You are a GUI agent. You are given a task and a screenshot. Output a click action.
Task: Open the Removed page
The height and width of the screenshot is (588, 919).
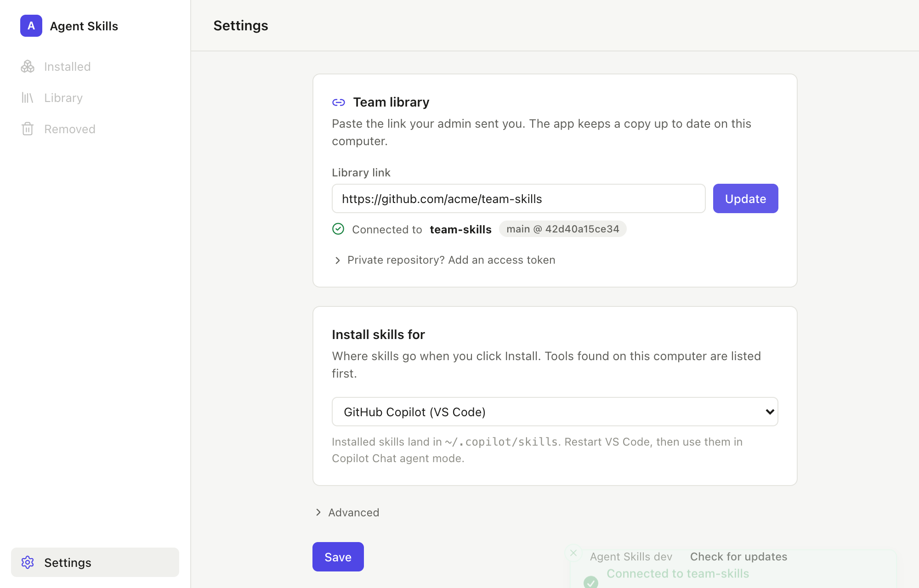95,129
